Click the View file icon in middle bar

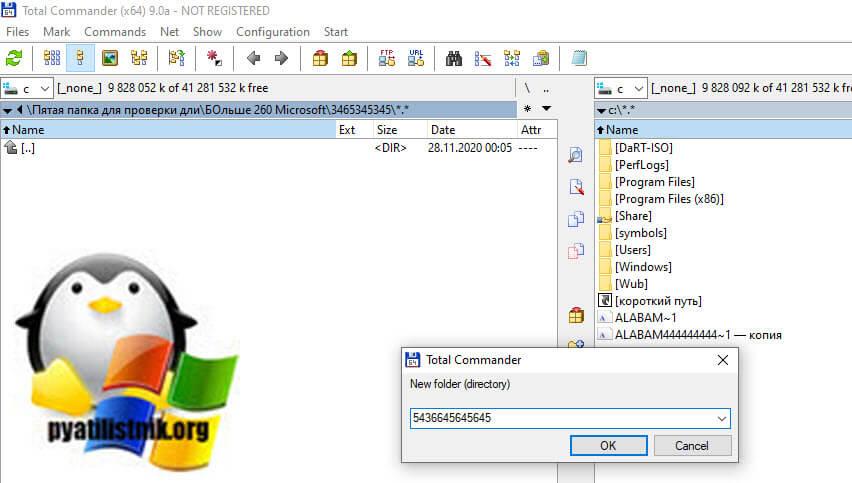pyautogui.click(x=575, y=155)
